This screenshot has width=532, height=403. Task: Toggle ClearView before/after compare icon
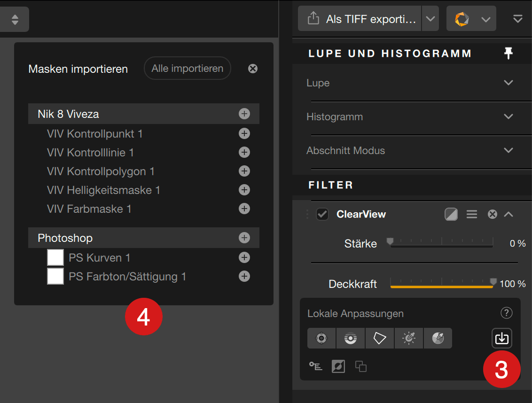point(451,214)
